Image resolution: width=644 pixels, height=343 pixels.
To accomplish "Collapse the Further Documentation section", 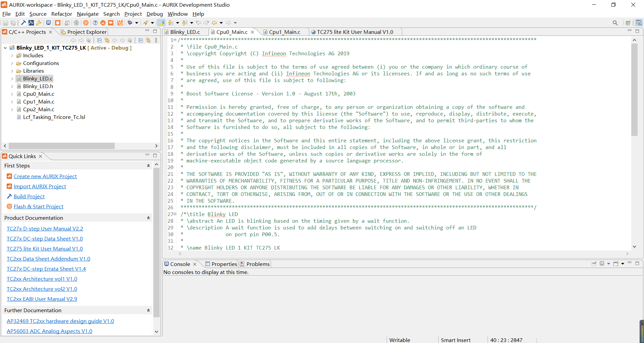I will tap(148, 310).
